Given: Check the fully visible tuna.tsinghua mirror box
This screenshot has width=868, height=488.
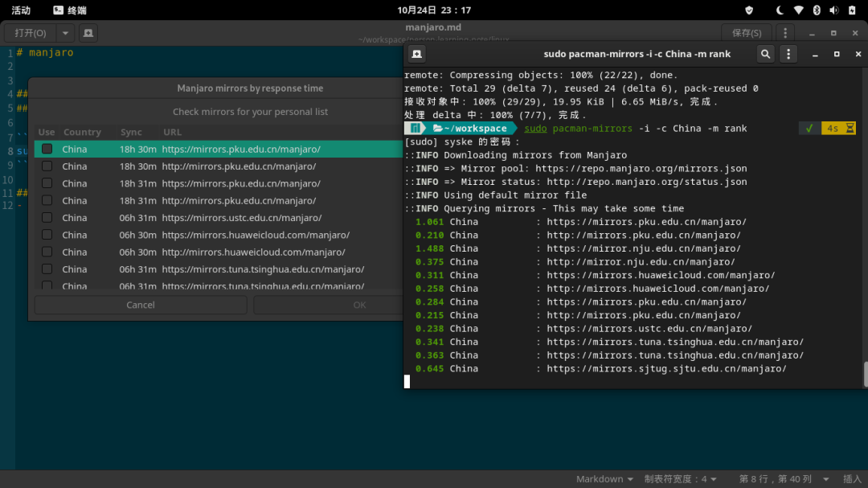Looking at the screenshot, I should pyautogui.click(x=47, y=269).
